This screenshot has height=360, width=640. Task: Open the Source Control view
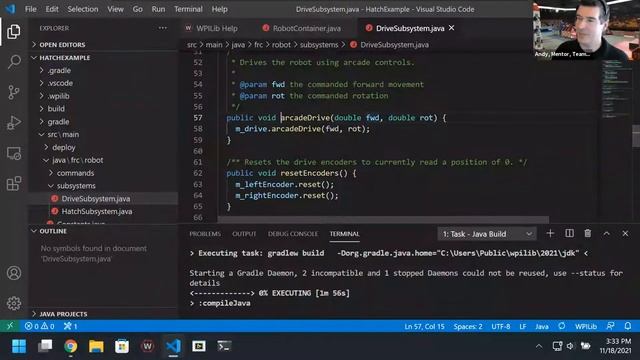[x=13, y=92]
